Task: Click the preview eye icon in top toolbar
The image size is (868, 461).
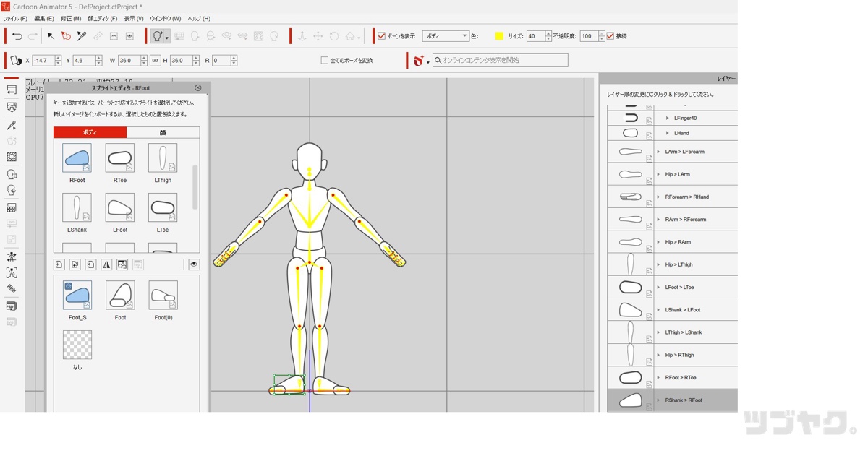Action: tap(129, 36)
